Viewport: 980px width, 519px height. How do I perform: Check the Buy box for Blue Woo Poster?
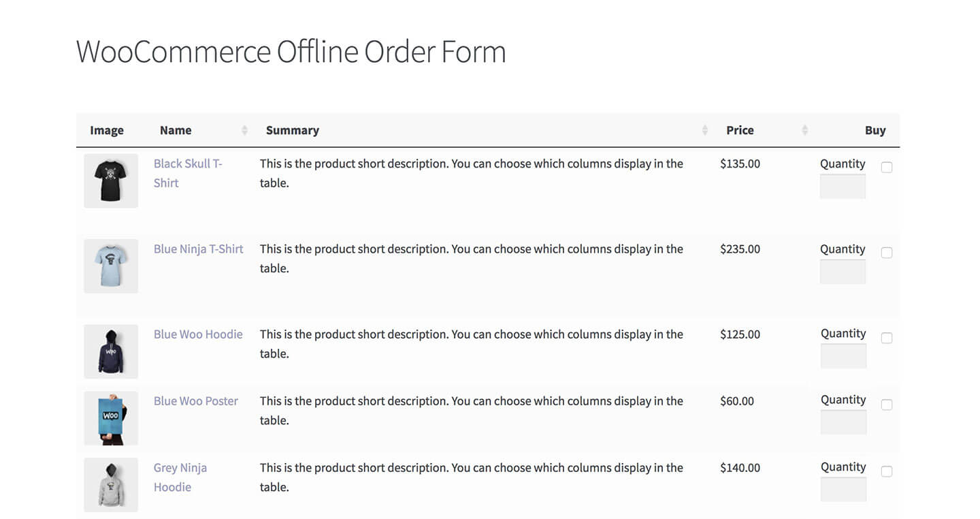pos(887,404)
